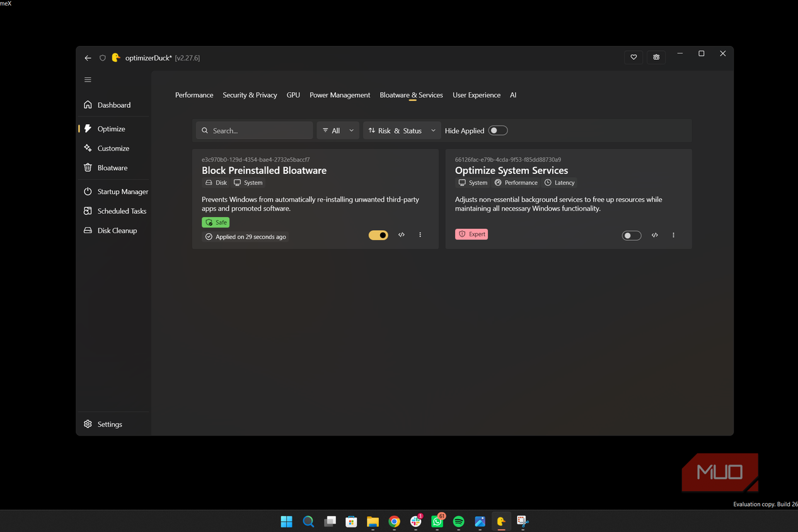Click the e3c970b0 GUID text
Screen dimensions: 798x532
pyautogui.click(x=255, y=160)
